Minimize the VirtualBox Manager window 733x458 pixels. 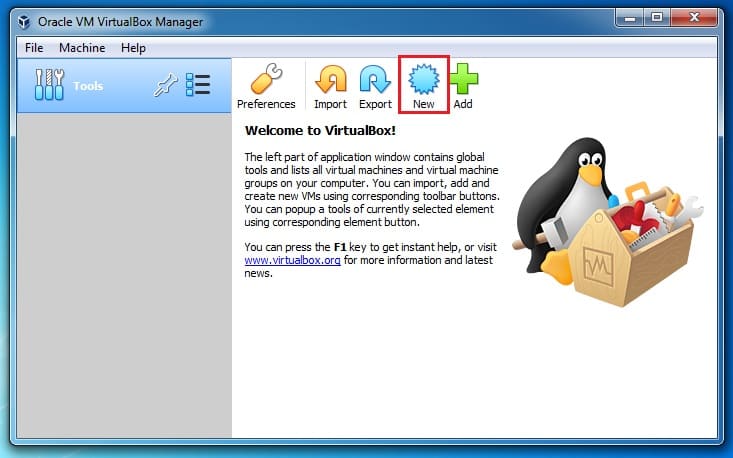coord(630,18)
